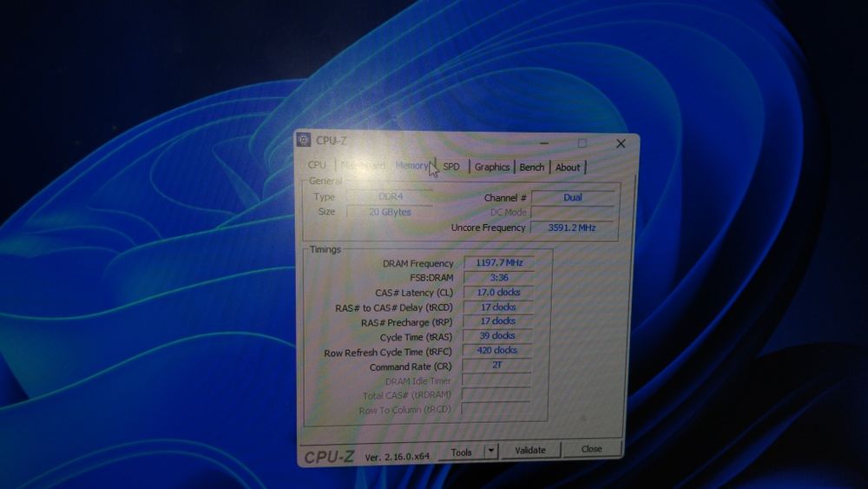Click the DRAM Frequency value 1197.7 MHz

pyautogui.click(x=499, y=262)
